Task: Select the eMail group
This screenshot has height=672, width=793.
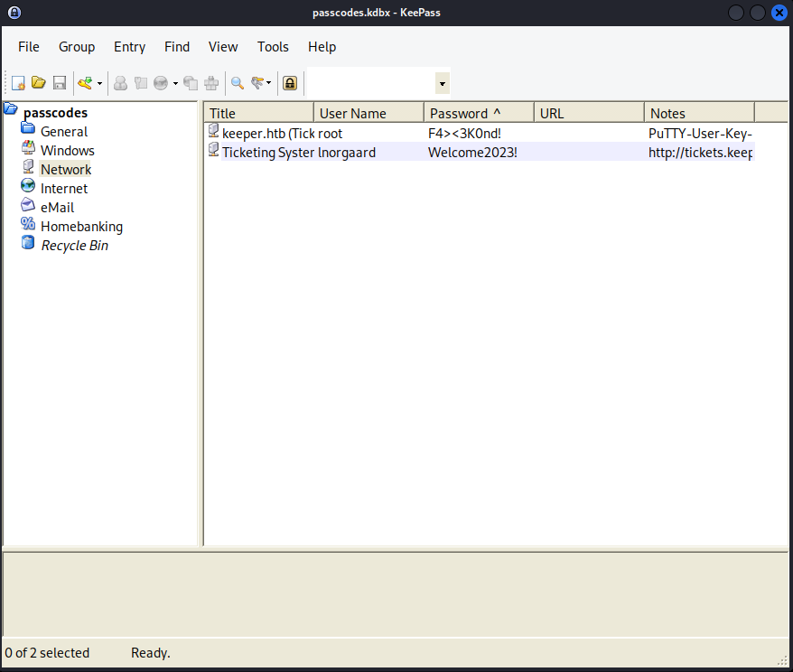Action: [58, 208]
